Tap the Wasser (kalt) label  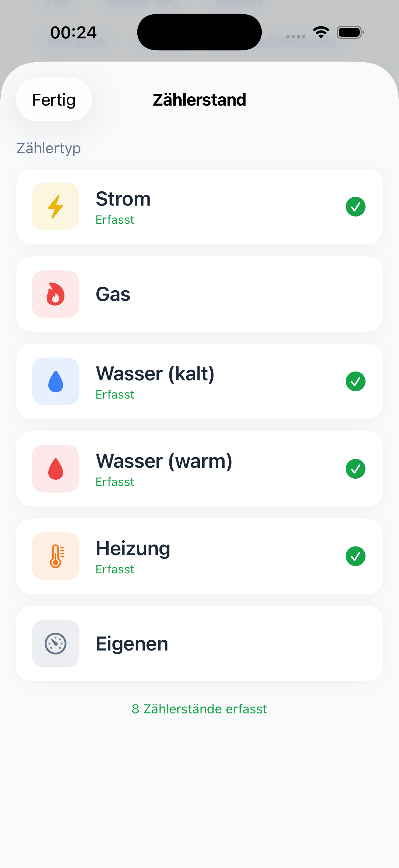[x=155, y=374]
